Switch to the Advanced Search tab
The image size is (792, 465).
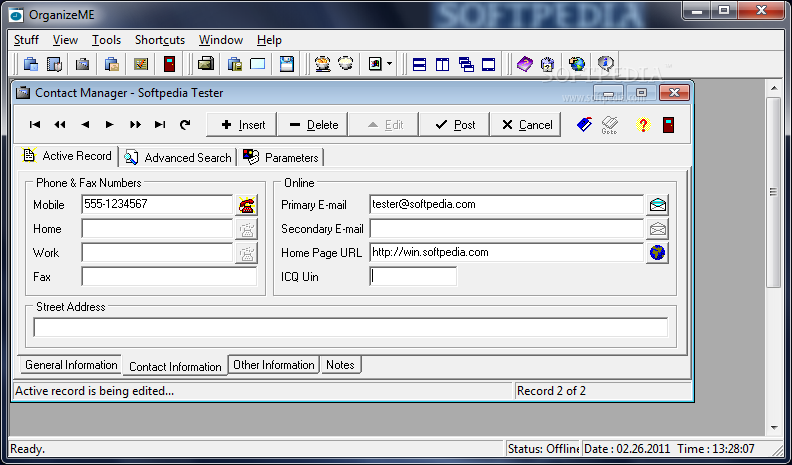tap(178, 158)
